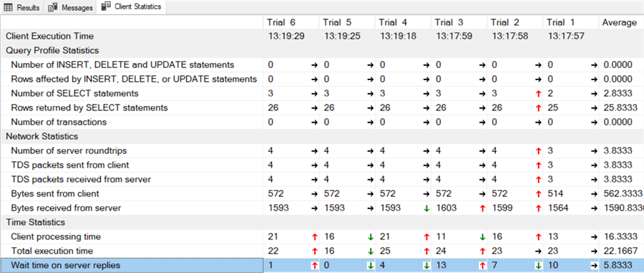
Task: Click the Messages tab icon
Action: (52, 8)
